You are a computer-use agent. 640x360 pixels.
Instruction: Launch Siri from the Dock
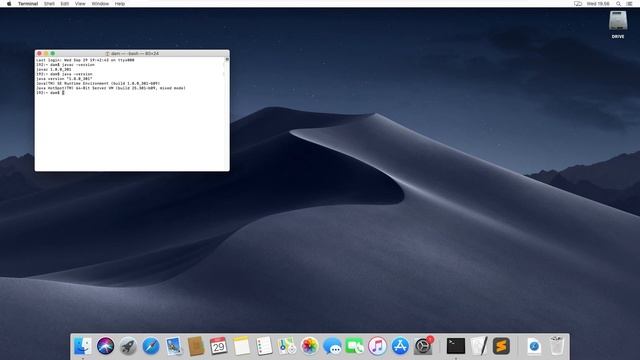105,346
